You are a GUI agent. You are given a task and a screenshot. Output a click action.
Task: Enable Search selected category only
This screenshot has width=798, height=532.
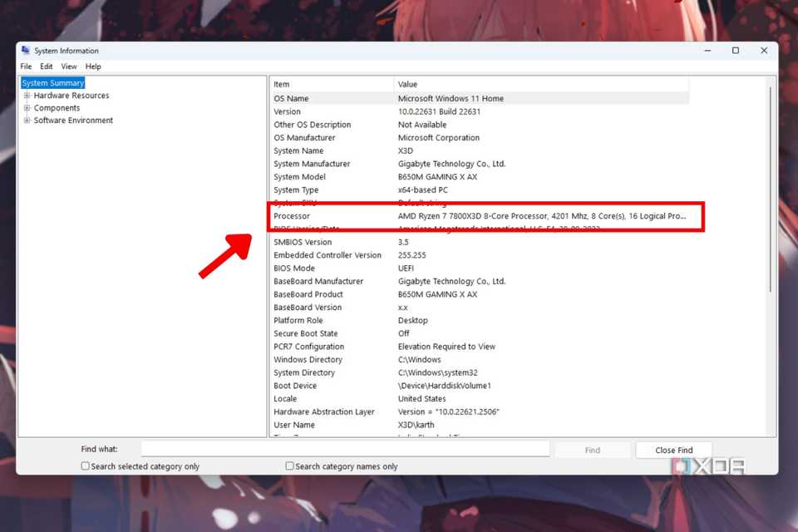(85, 465)
